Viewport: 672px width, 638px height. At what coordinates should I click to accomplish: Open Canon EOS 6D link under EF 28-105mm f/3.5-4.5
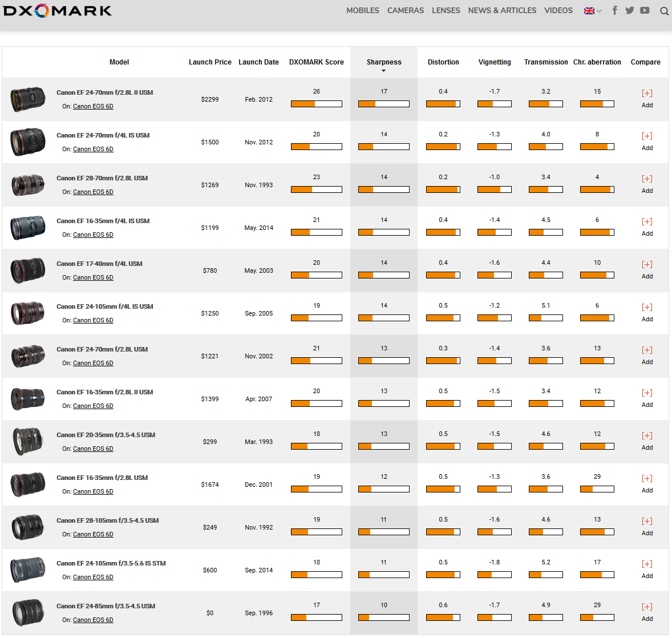[93, 534]
